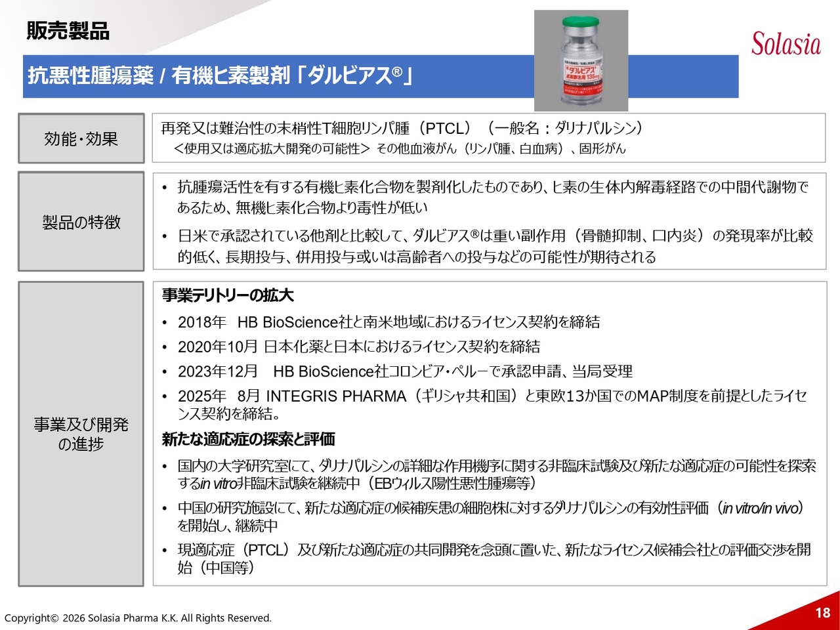Screen dimensions: 840x630
Task: Click the copyright Solasia Pharma K.K. footer
Action: pos(138,618)
